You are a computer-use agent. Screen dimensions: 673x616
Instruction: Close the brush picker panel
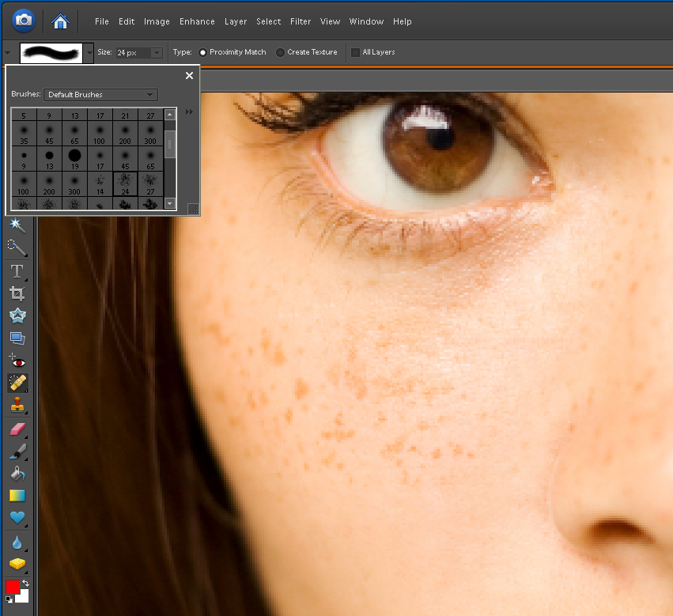point(189,76)
